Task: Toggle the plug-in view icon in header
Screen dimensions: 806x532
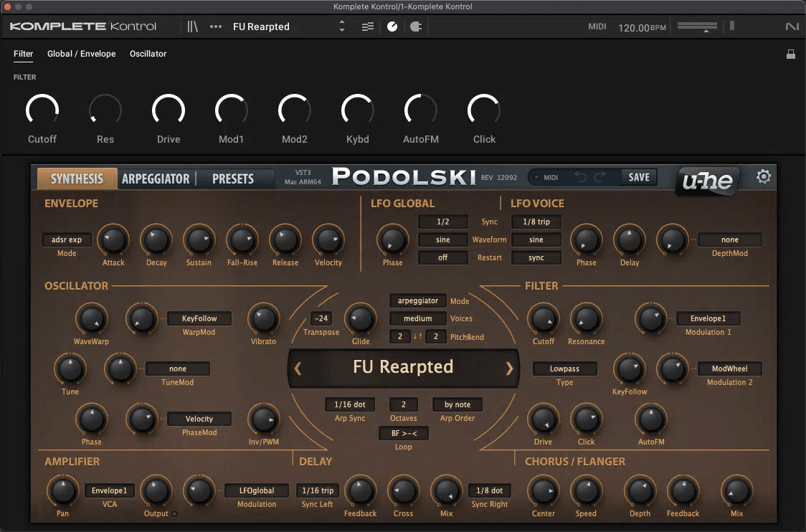Action: click(416, 27)
